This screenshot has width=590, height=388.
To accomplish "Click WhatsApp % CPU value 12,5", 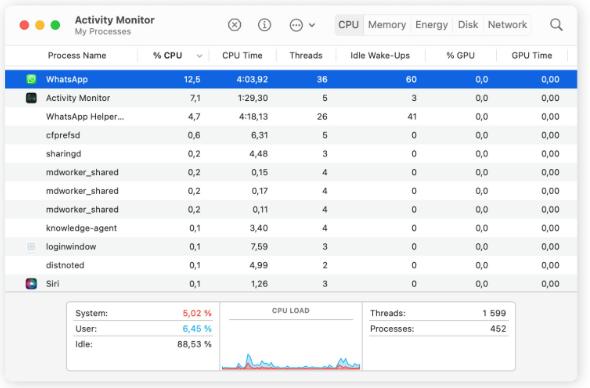I will 192,79.
